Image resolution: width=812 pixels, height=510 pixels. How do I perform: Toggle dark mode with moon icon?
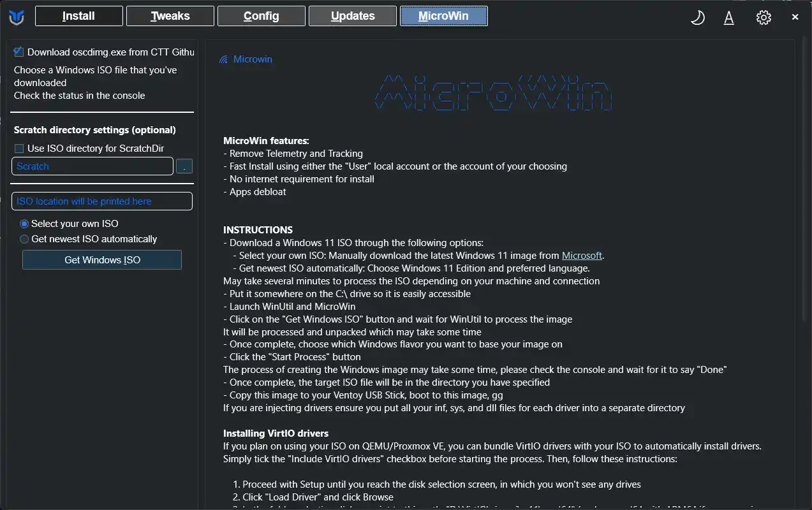coord(698,18)
